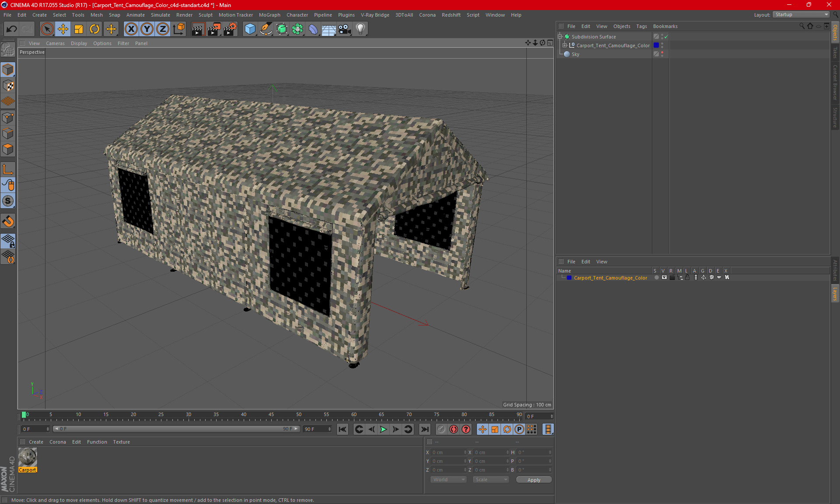840x504 pixels.
Task: Open the viewport Display menu
Action: tap(79, 43)
